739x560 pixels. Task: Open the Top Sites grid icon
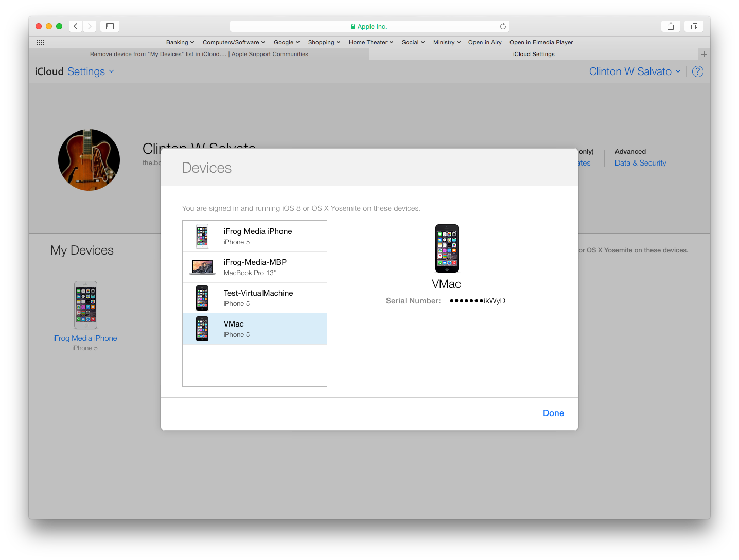point(41,42)
